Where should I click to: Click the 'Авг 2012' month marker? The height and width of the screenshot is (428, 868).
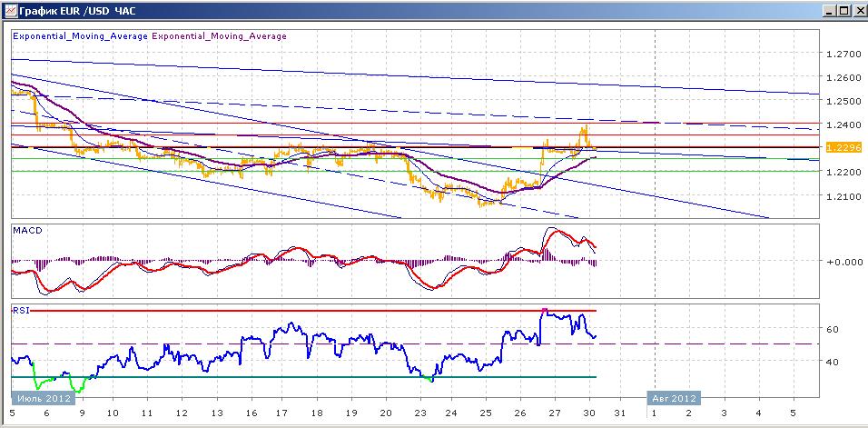click(x=673, y=398)
